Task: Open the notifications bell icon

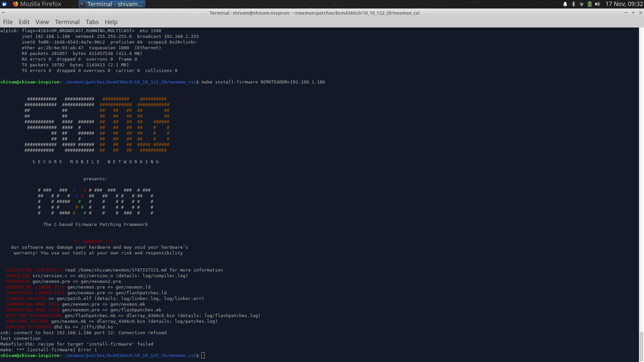Action: tap(565, 4)
